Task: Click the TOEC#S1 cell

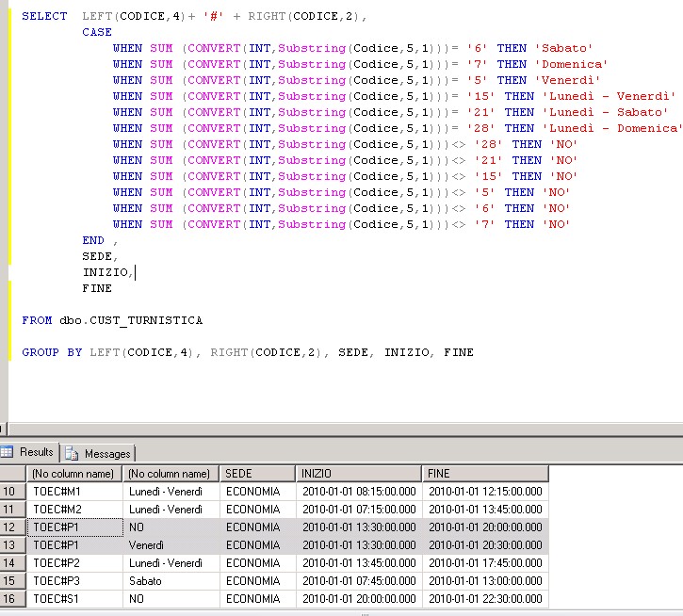Action: point(75,598)
